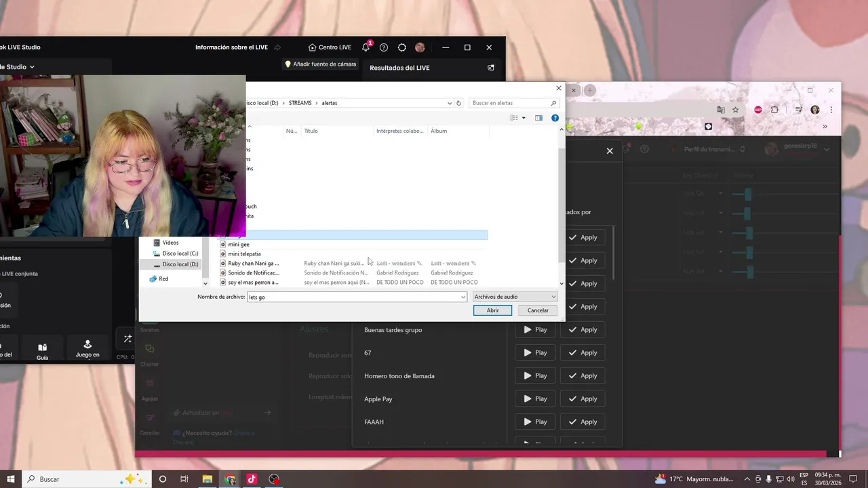Viewport: 868px width, 488px height.
Task: Open TikTok LIVE Studio taskbar icon
Action: [252, 479]
